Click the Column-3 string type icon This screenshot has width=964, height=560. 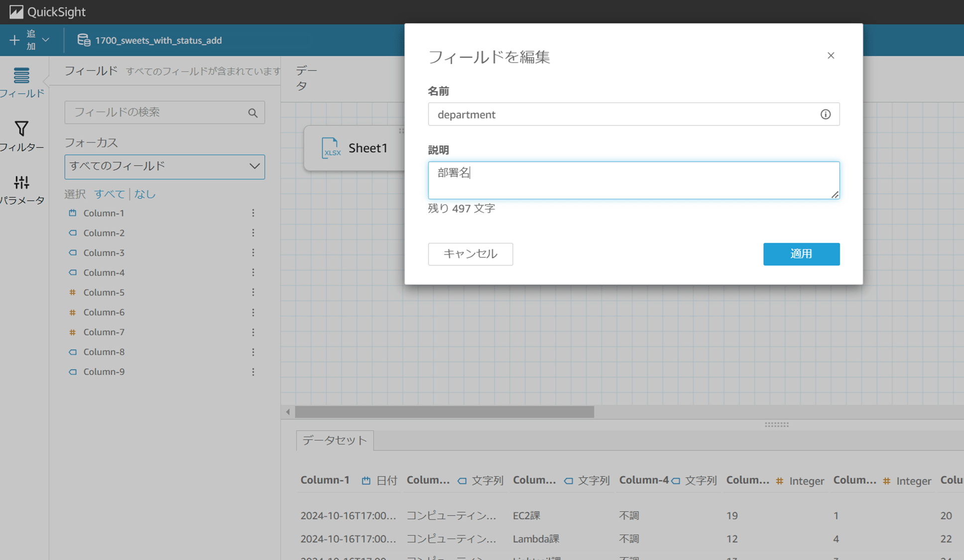tap(73, 253)
